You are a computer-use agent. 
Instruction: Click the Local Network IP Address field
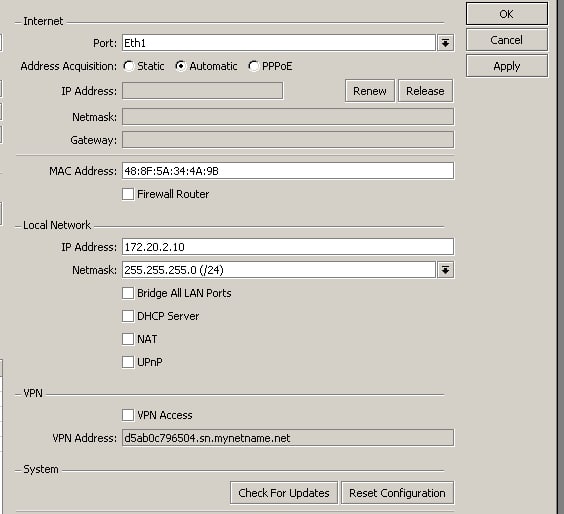tap(288, 247)
